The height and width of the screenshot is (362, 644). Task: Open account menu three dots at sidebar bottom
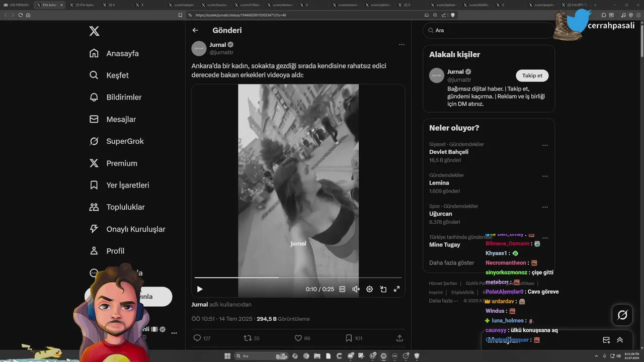[174, 333]
